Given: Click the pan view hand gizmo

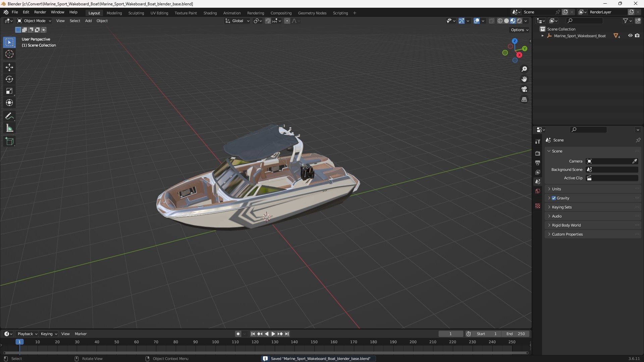Looking at the screenshot, I should point(524,79).
